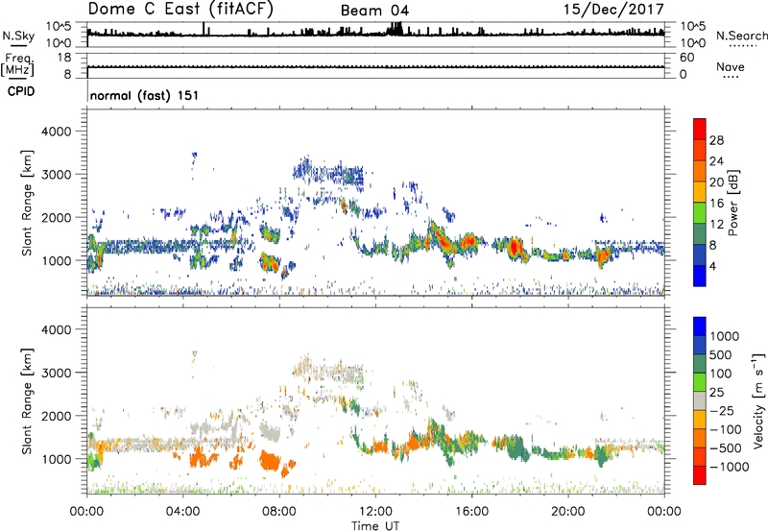
Task: Pick the bright blue top Velocity color bar swatch
Action: [x=700, y=326]
